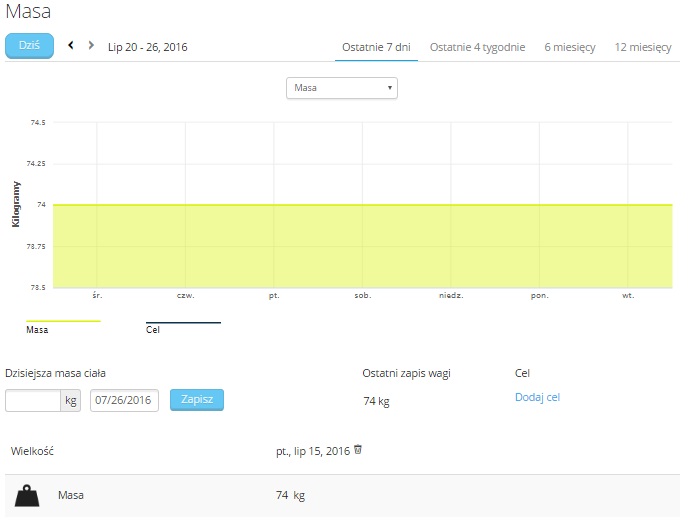Click the Zapisz button
Viewport: 688px width, 526px height.
[x=197, y=400]
